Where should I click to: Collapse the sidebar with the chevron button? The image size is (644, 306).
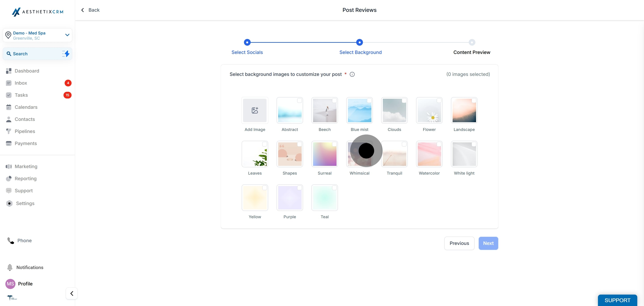[72, 293]
